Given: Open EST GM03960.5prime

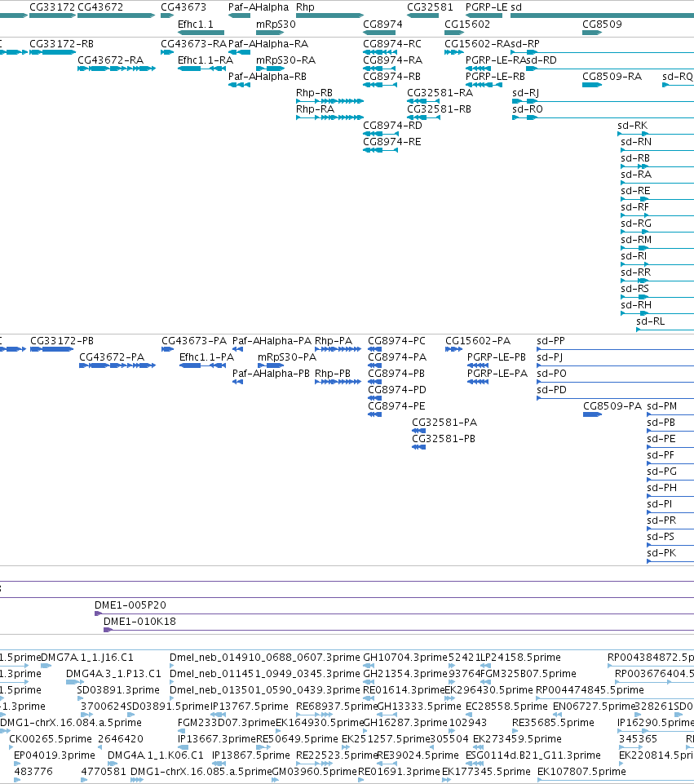Looking at the screenshot, I should tap(315, 772).
